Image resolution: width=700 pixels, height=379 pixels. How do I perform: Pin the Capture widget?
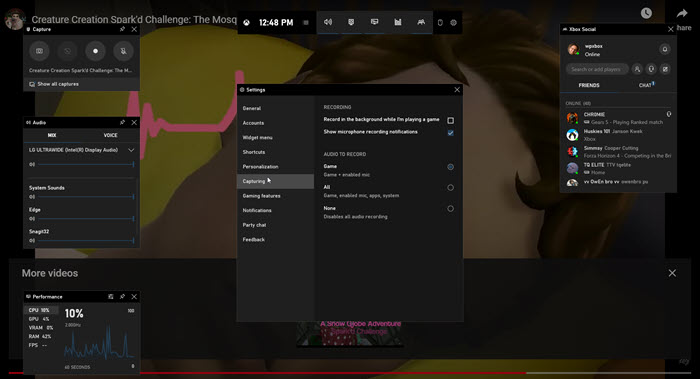click(122, 29)
